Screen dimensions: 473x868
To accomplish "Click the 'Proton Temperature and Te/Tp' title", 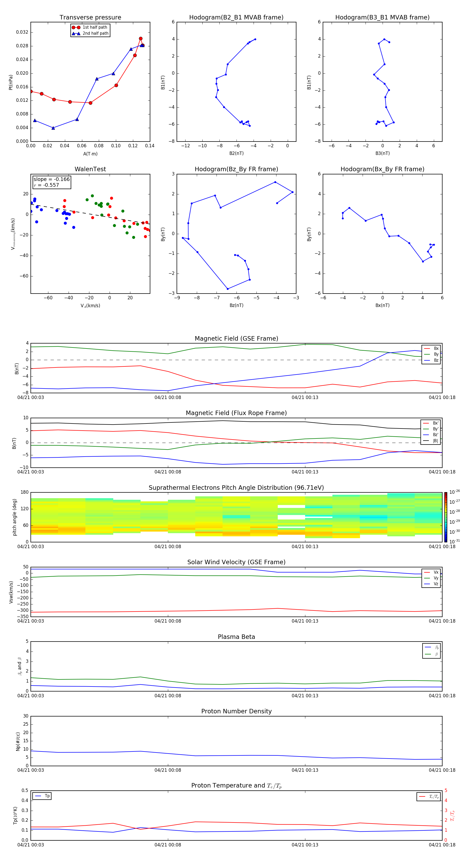I will click(236, 786).
